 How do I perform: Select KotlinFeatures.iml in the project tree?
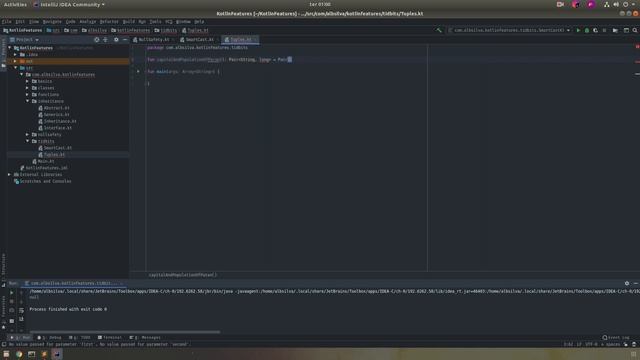coord(44,168)
